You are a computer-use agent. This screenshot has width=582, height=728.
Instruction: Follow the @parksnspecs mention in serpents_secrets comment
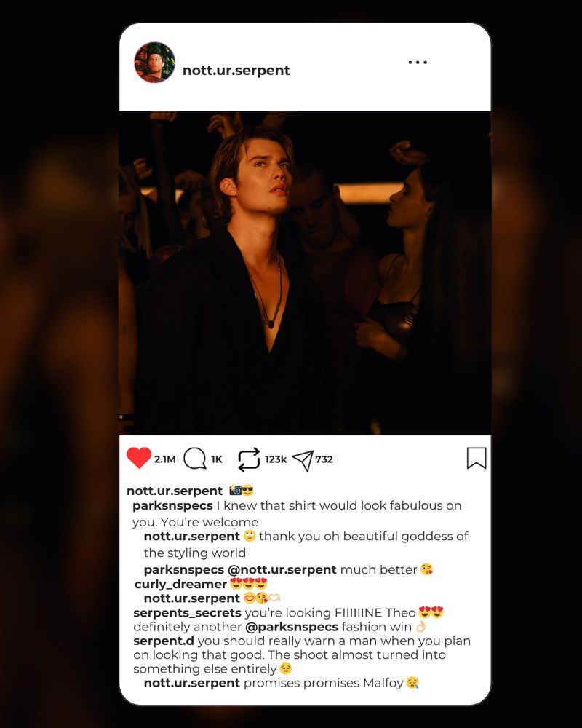point(292,628)
